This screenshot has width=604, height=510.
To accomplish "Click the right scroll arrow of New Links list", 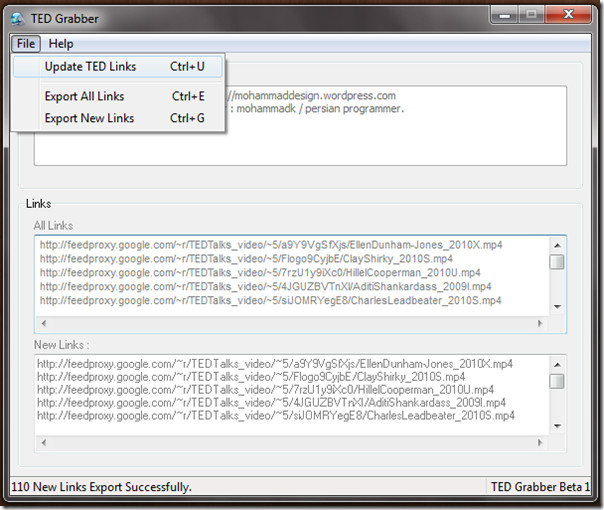I will [x=540, y=443].
